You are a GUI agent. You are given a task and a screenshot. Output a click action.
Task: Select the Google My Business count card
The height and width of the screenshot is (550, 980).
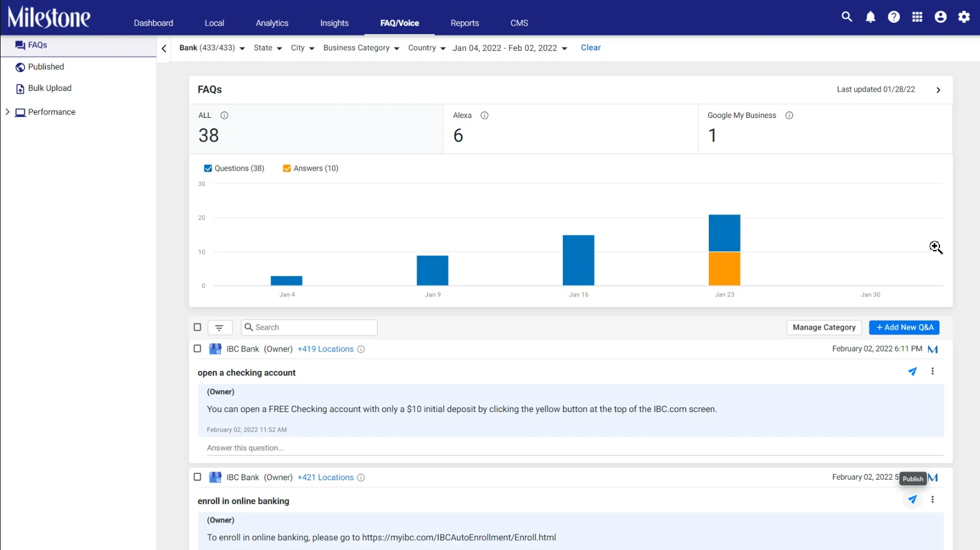826,129
